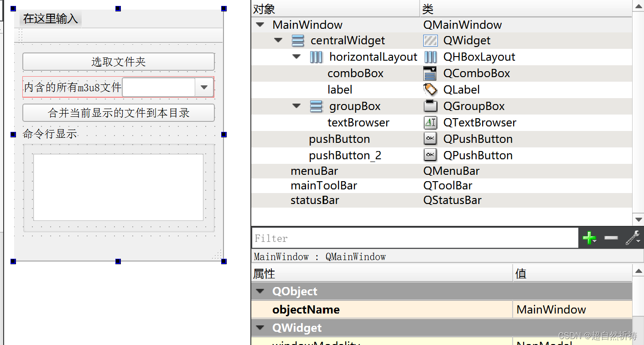Click the object inspector scrollbar down arrow
The image size is (644, 345).
coord(638,220)
